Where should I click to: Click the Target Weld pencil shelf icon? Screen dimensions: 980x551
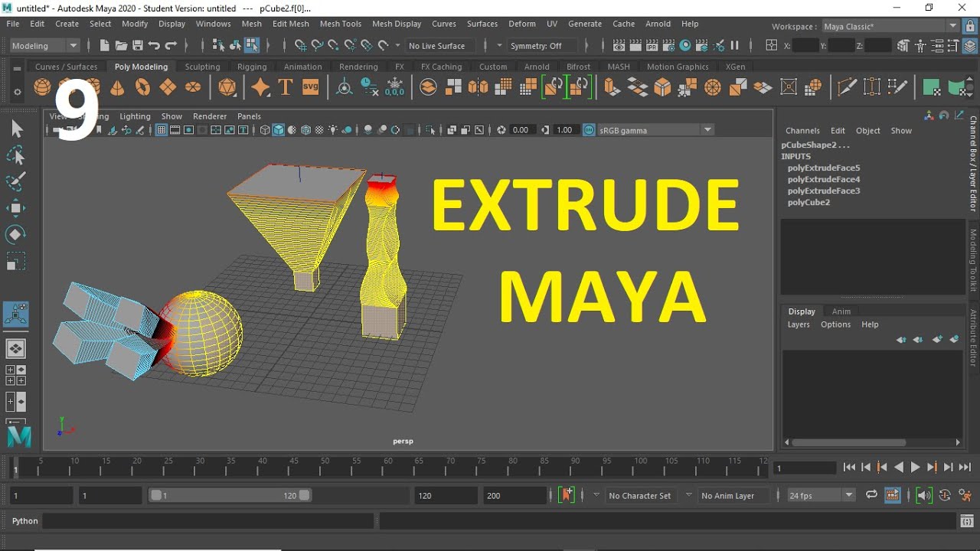897,87
